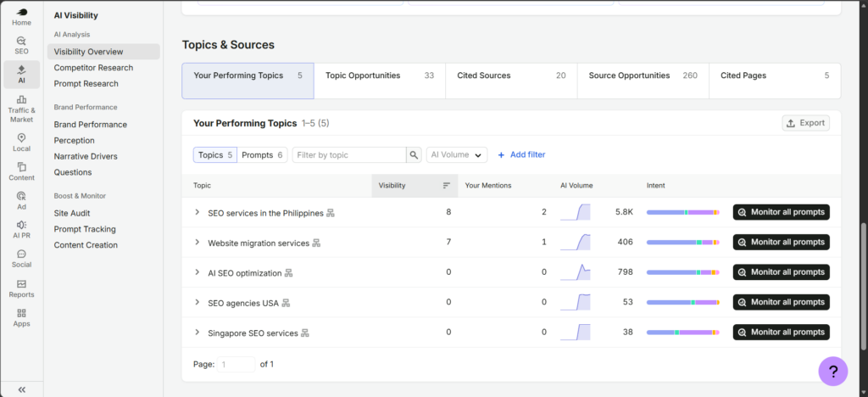
Task: Click the AI Volume column header
Action: point(576,186)
